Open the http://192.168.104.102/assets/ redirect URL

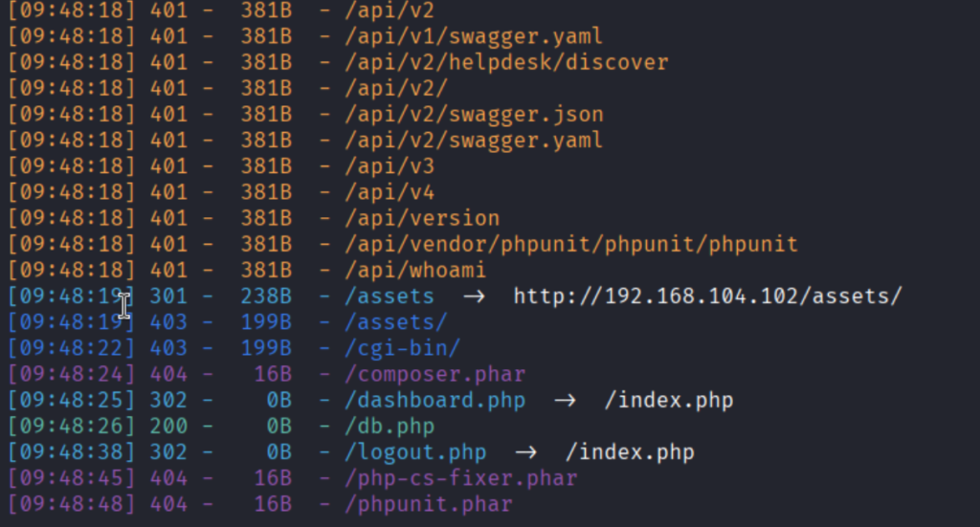coord(707,296)
